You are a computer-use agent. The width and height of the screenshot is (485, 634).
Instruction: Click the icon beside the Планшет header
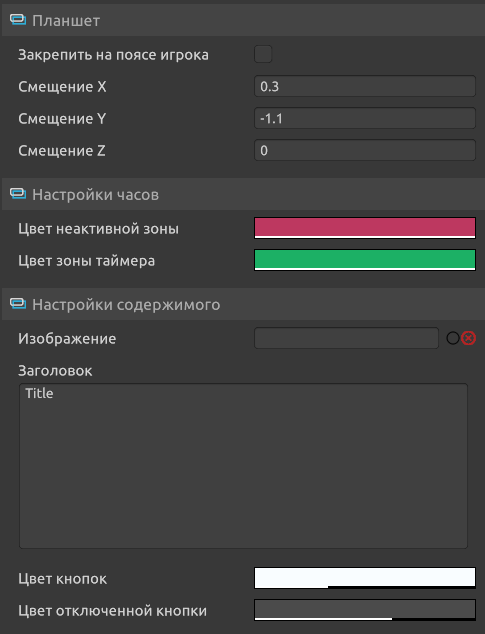tap(18, 20)
